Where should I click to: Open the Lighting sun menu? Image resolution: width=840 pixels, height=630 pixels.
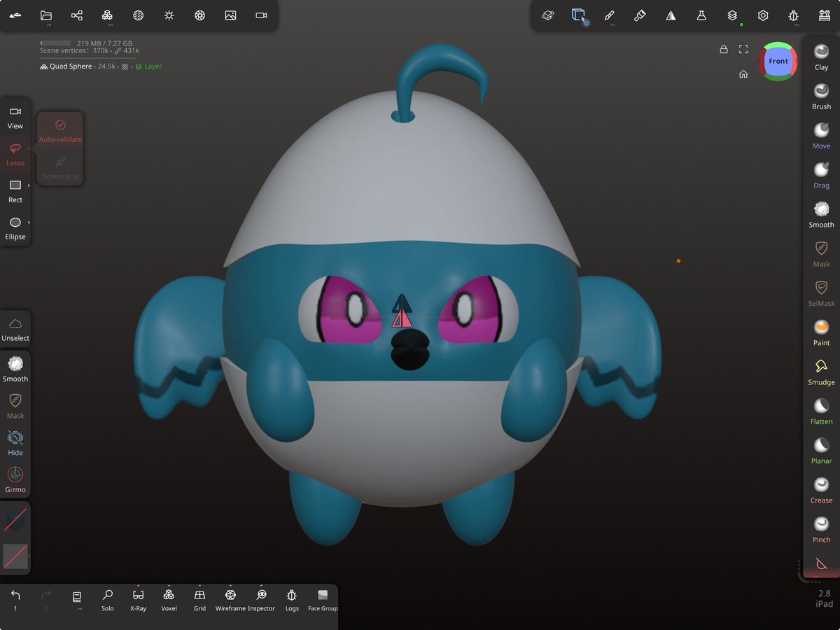click(169, 15)
